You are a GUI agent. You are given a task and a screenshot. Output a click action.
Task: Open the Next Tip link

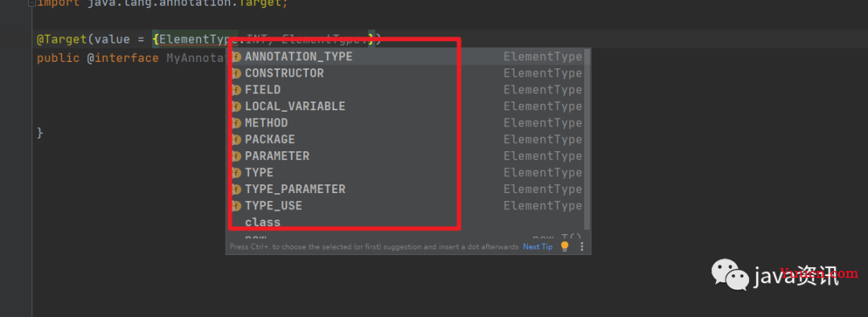click(538, 247)
